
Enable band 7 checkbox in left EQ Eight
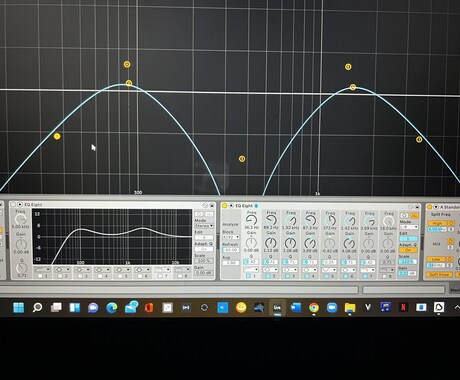coord(160,276)
